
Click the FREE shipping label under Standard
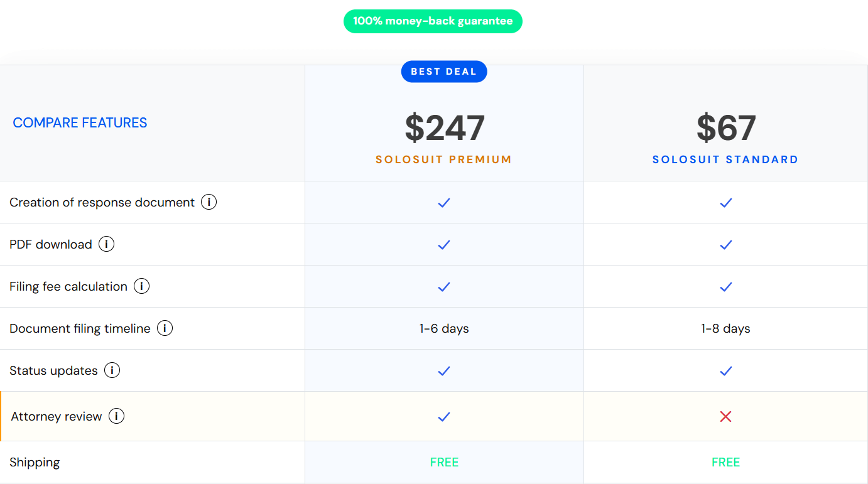click(725, 461)
